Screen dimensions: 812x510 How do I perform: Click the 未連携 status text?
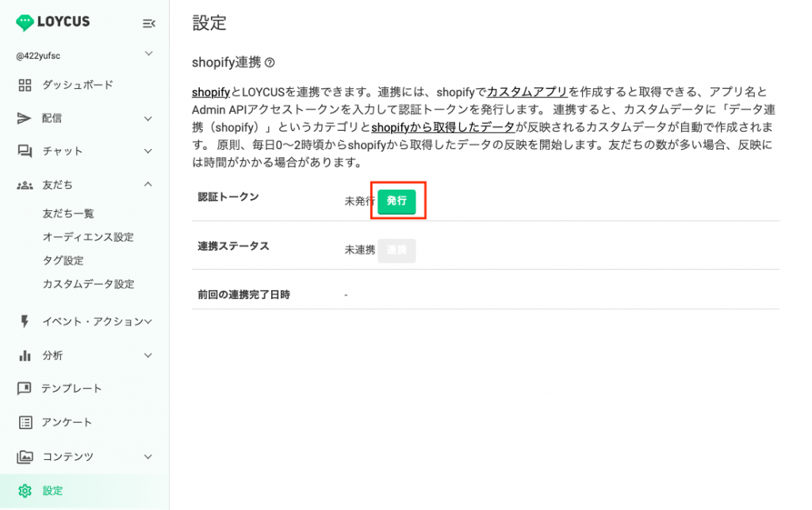coord(360,250)
